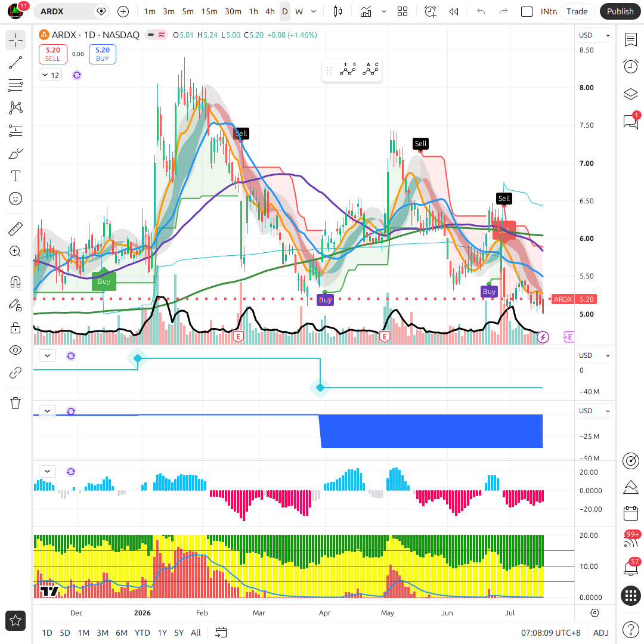Click the blue 5.20 BUY button
Screen dimensions: 644x644
point(103,54)
